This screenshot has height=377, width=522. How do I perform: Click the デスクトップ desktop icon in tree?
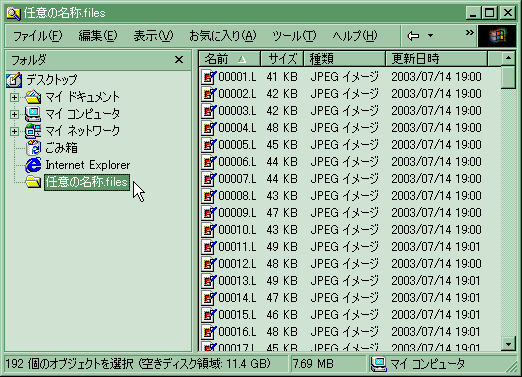[x=14, y=80]
